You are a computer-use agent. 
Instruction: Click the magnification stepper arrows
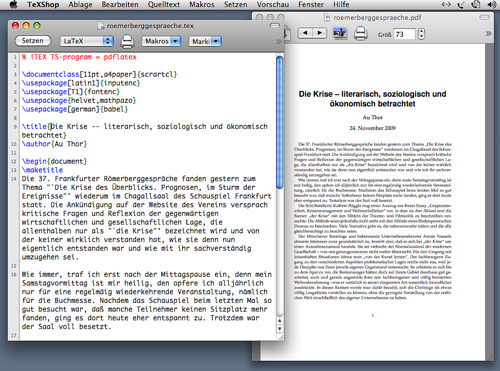tap(421, 34)
